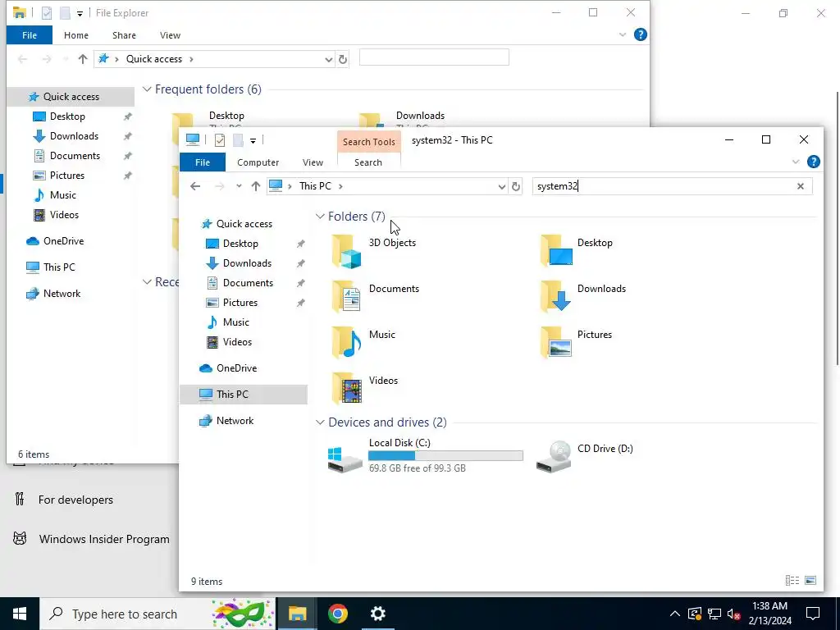Open Google Chrome from the taskbar
Viewport: 840px width, 630px height.
pos(338,614)
